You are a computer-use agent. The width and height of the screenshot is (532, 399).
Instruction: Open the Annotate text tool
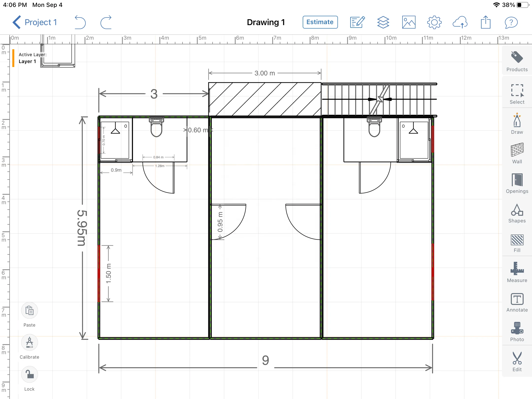point(517,302)
